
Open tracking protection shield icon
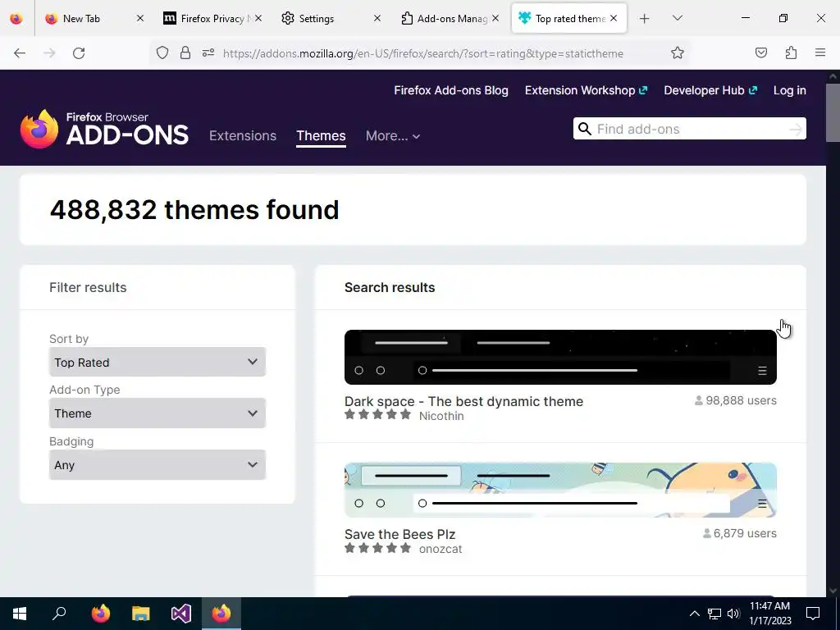tap(162, 53)
